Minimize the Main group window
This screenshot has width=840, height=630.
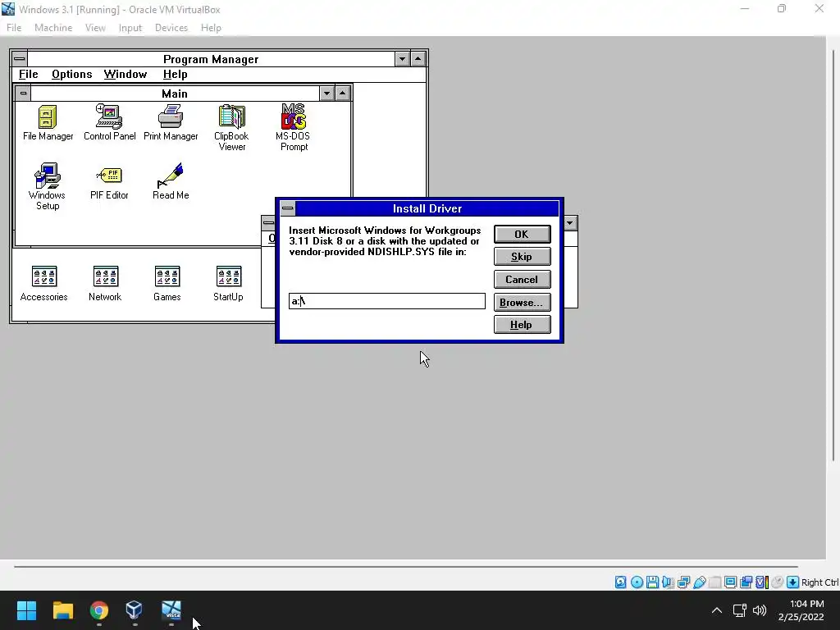[x=326, y=94]
